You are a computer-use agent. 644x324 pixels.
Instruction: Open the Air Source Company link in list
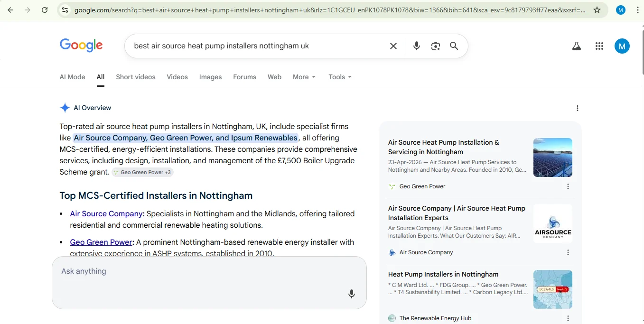click(106, 214)
